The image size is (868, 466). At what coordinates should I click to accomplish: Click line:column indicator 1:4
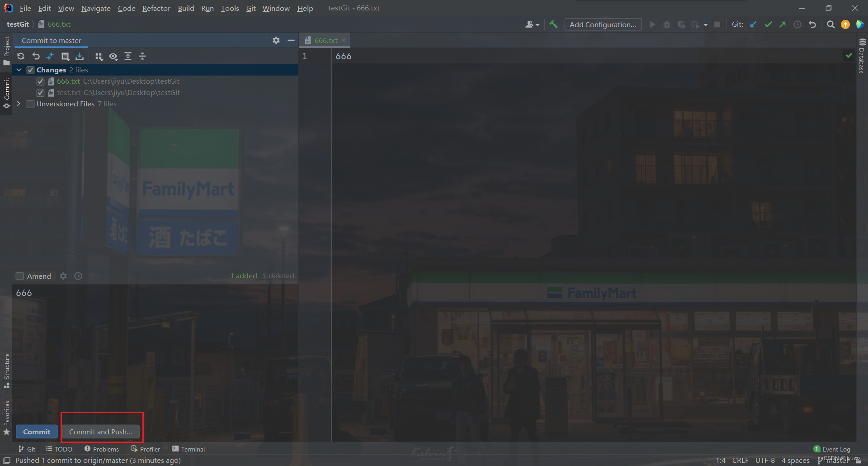coord(721,461)
